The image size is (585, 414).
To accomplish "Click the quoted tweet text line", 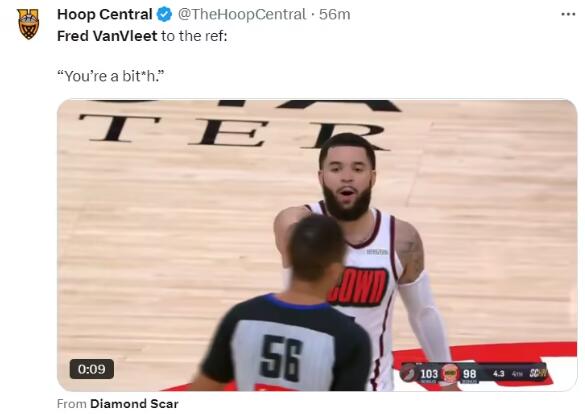I will (110, 76).
